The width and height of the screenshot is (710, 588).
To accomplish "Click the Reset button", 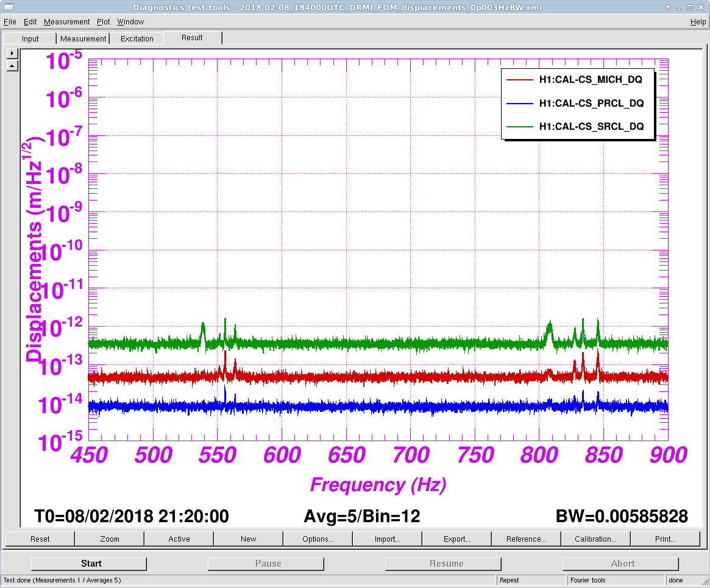I will coord(40,539).
